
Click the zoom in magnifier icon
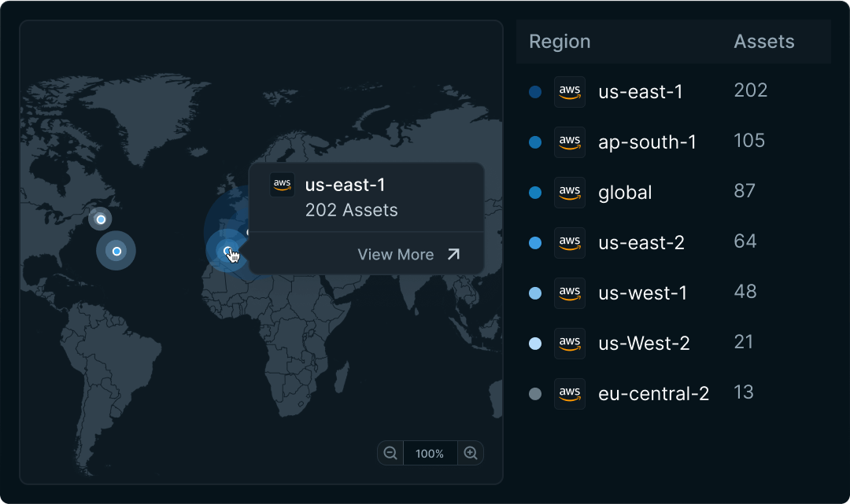(471, 453)
